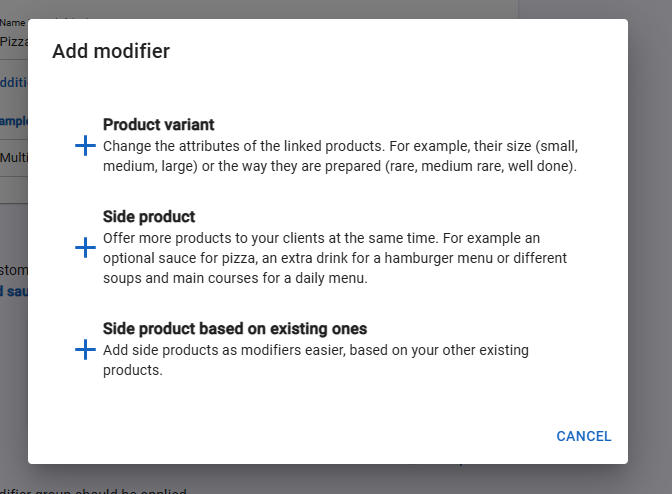Viewport: 672px width, 494px height.
Task: Click the cut-off blue 'dditi' link at left
Action: pyautogui.click(x=14, y=82)
